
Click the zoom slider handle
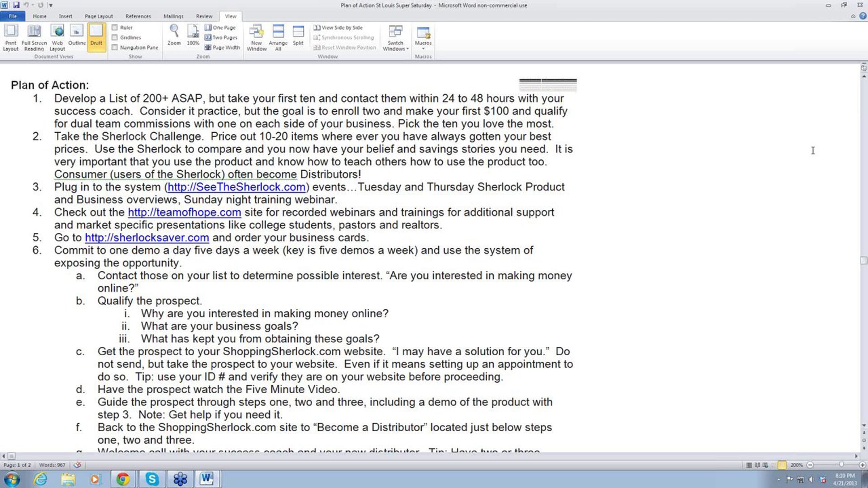pos(841,465)
